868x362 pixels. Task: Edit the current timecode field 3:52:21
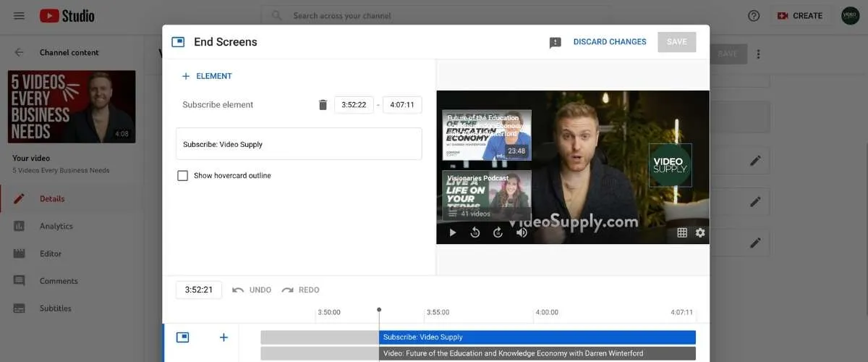pyautogui.click(x=199, y=290)
